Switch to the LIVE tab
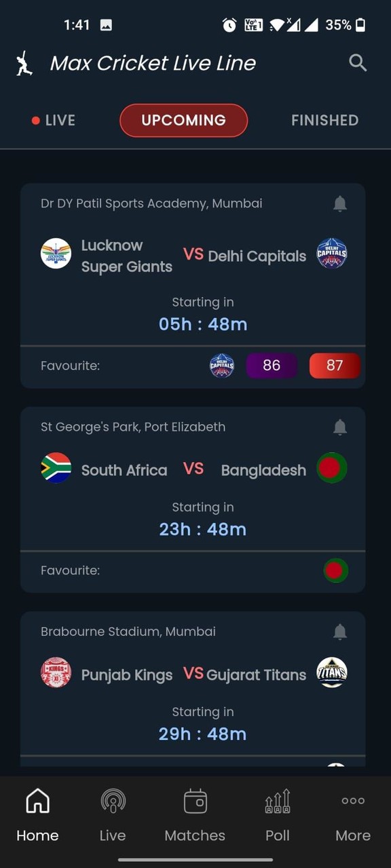The height and width of the screenshot is (868, 391). (53, 120)
